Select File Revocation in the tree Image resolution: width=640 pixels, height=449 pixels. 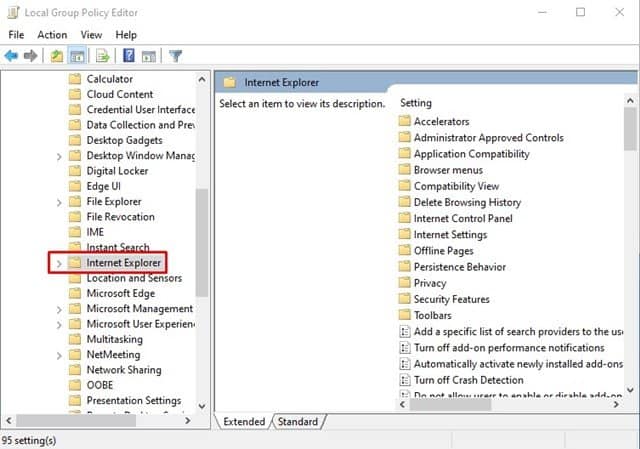pyautogui.click(x=120, y=216)
